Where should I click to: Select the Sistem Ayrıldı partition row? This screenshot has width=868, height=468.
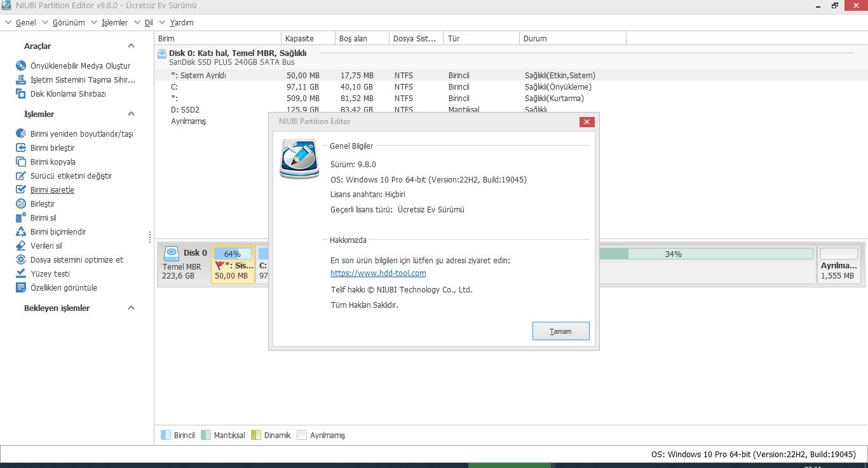coord(511,75)
